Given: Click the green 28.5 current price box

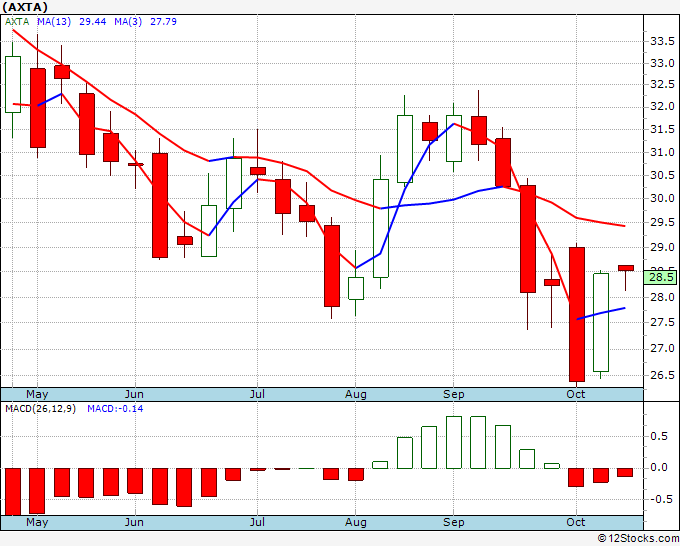Looking at the screenshot, I should click(661, 277).
